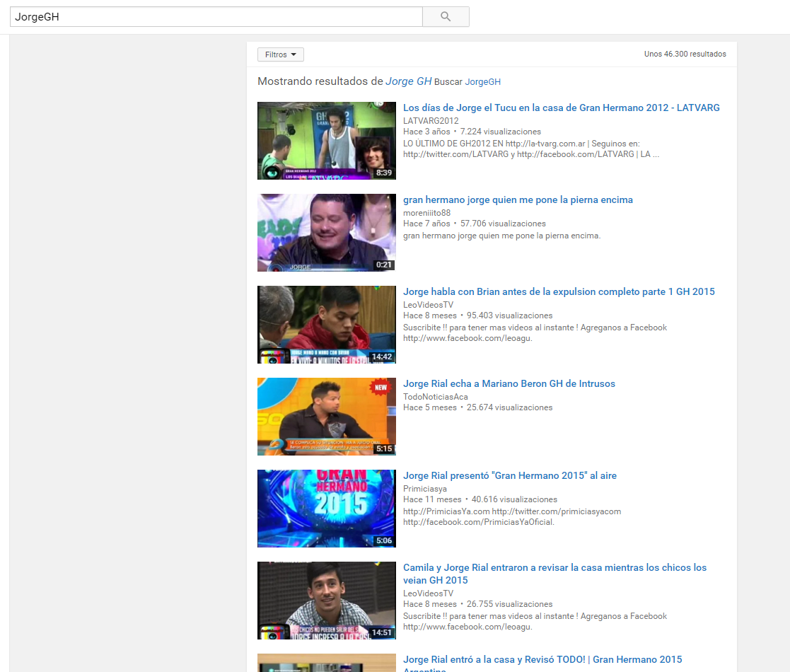The image size is (790, 672).
Task: Open 'Los días de Jorge el Tucu' video title
Action: (x=561, y=108)
